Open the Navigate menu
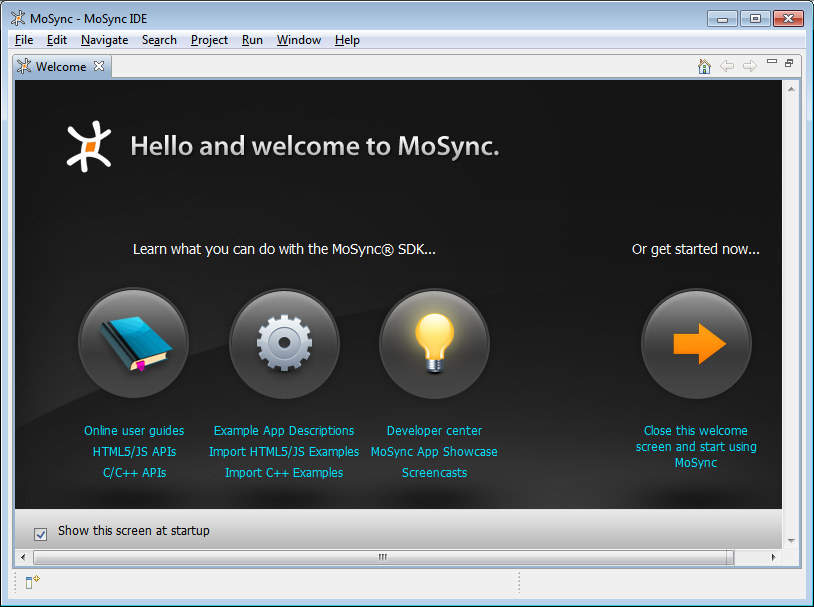The width and height of the screenshot is (814, 607). tap(104, 40)
